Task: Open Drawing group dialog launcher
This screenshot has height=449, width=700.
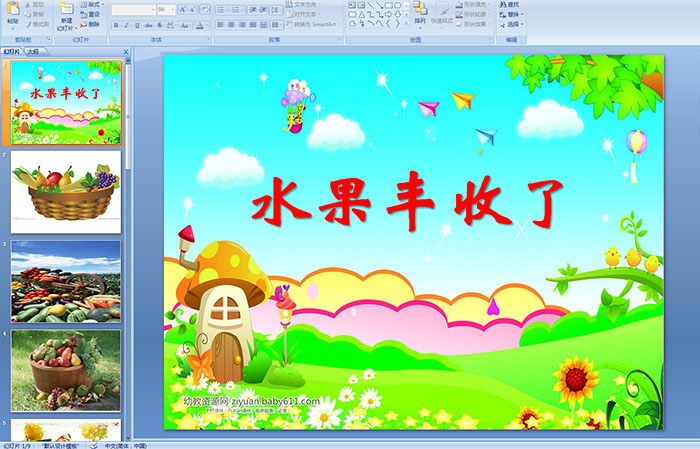Action: coord(491,39)
